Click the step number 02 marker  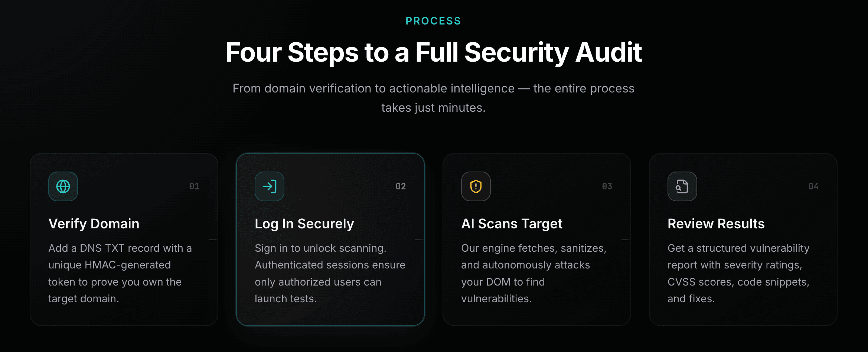pyautogui.click(x=401, y=186)
